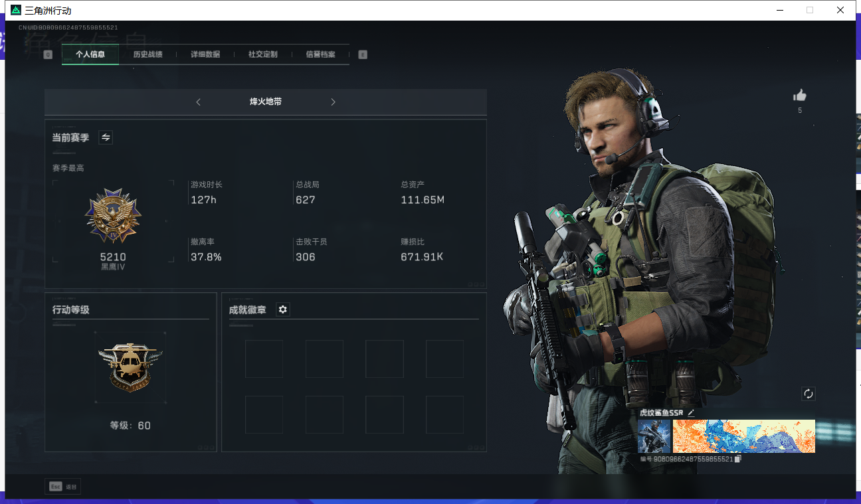Click the 等级: 60 text

pyautogui.click(x=130, y=426)
